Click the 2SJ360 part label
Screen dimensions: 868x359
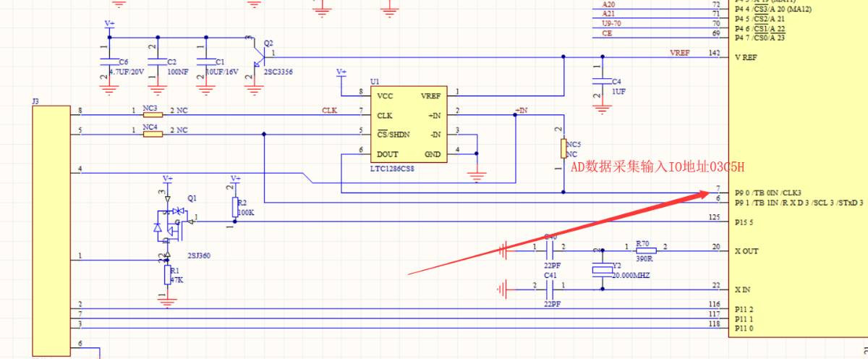point(197,255)
